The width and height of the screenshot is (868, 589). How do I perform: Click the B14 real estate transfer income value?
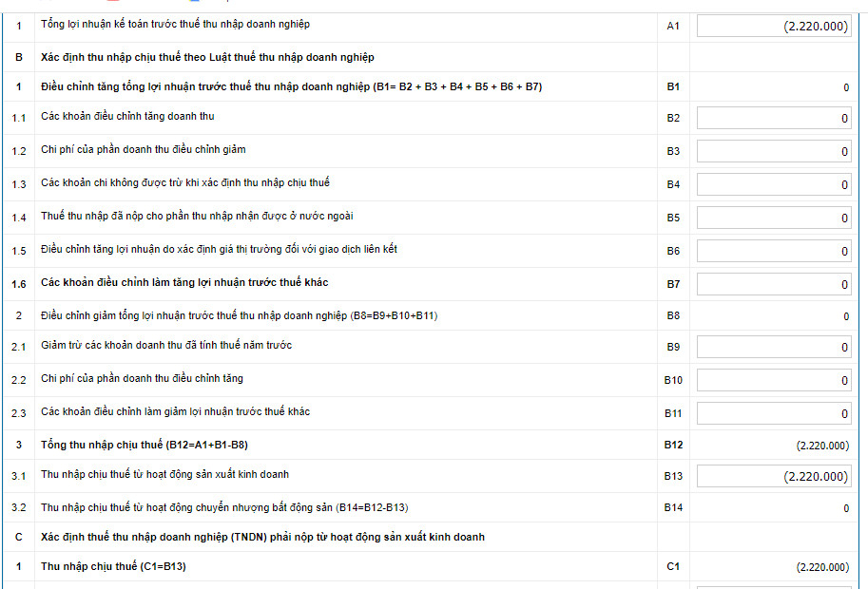(845, 508)
